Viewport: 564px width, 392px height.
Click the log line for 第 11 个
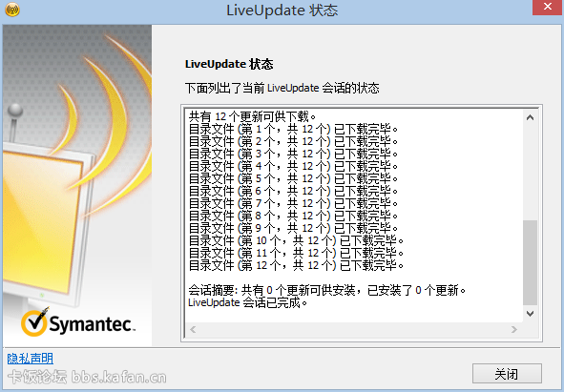tap(297, 253)
